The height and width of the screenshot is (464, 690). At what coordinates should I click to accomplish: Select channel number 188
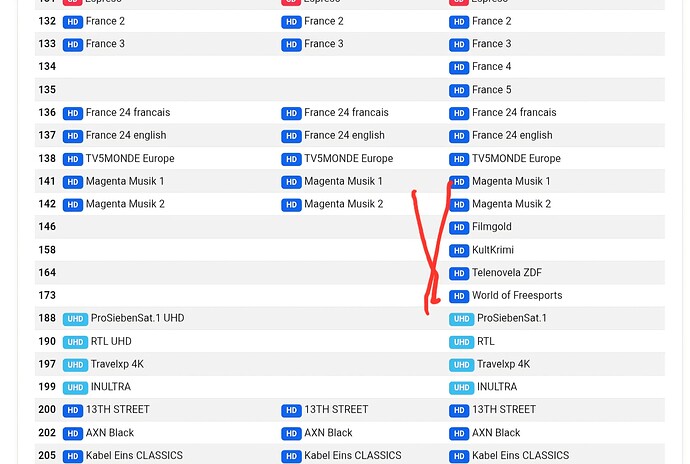point(47,318)
